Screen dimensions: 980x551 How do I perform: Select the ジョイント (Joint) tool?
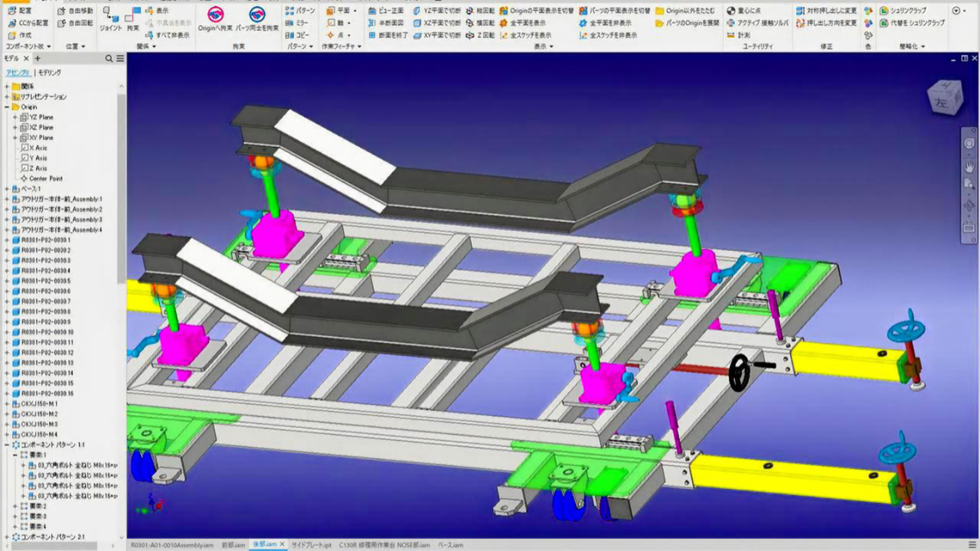[x=110, y=20]
